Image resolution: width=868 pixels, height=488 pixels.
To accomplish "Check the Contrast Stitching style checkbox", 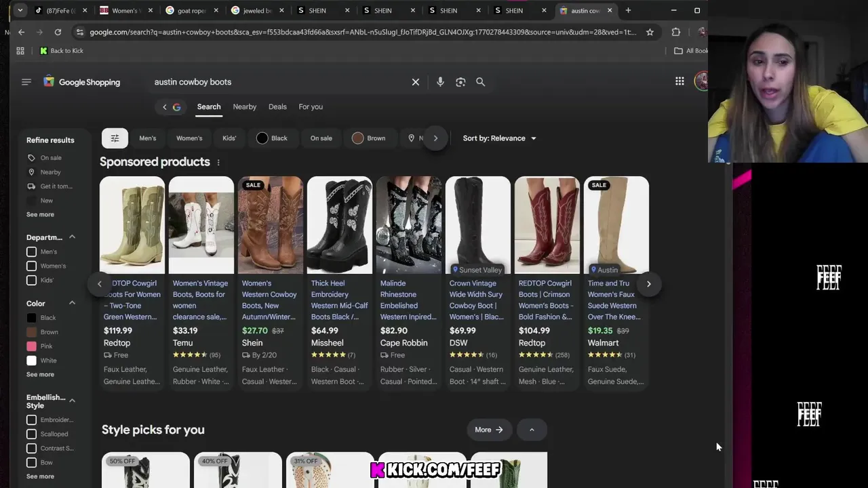I will click(x=31, y=449).
